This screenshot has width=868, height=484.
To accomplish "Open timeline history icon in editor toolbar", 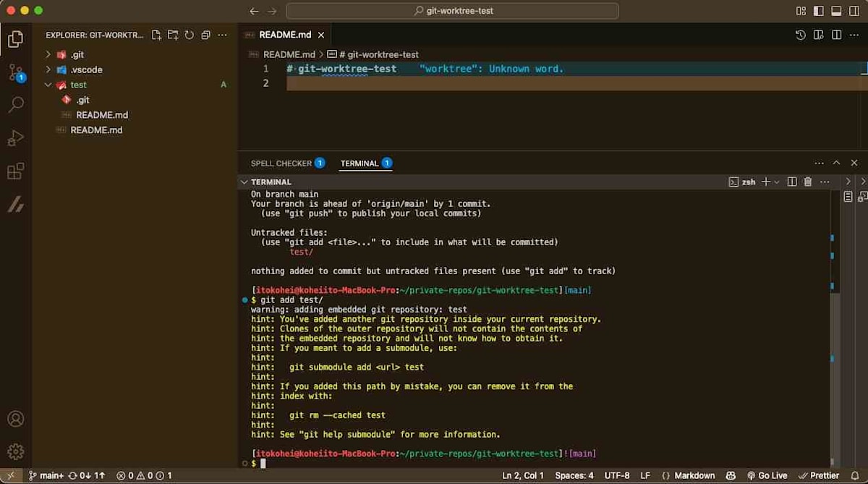I will click(800, 35).
